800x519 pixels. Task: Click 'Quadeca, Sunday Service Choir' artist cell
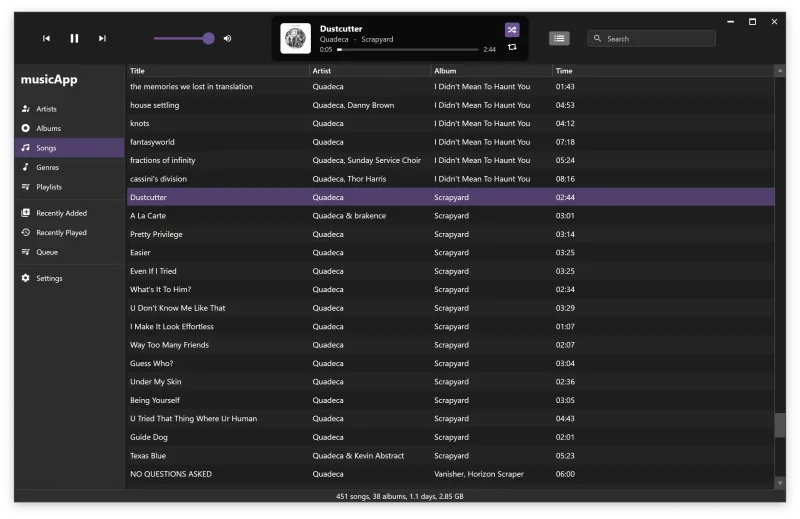[366, 160]
